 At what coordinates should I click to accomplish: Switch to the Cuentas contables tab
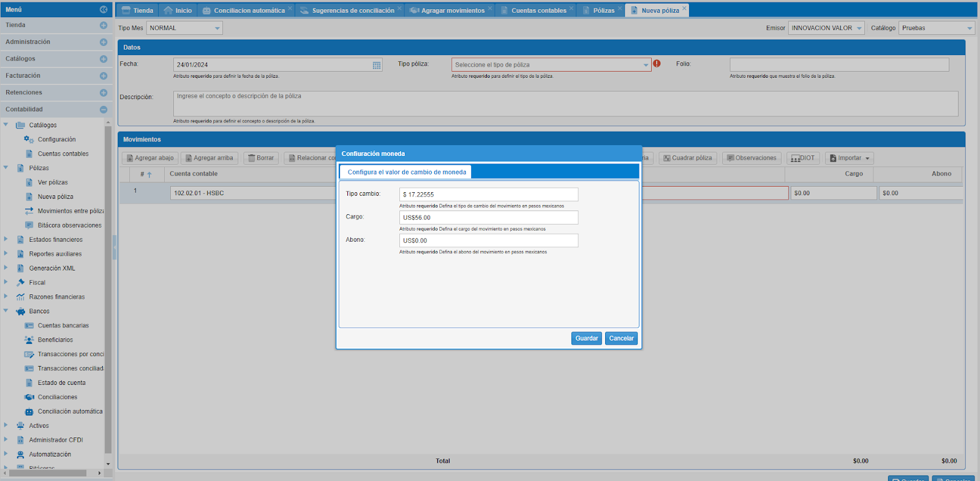[538, 10]
